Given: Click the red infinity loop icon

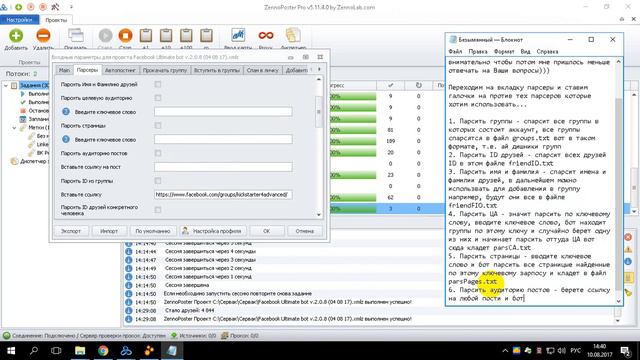Looking at the screenshot, I should [x=265, y=36].
